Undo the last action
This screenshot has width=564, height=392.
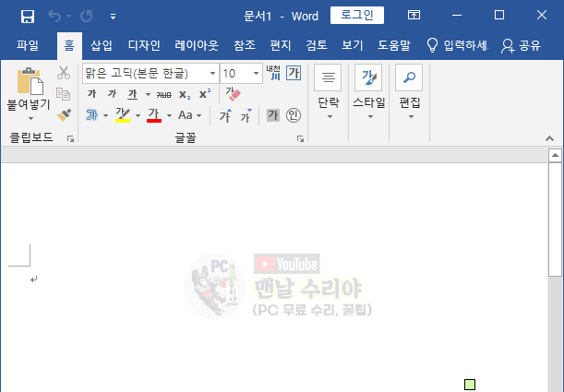tap(54, 17)
